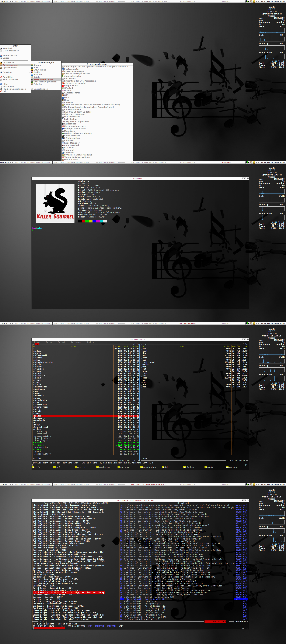Click the Killer Squirrel image in terminal
Image resolution: width=286 pixels, height=644 pixels.
(x=55, y=203)
